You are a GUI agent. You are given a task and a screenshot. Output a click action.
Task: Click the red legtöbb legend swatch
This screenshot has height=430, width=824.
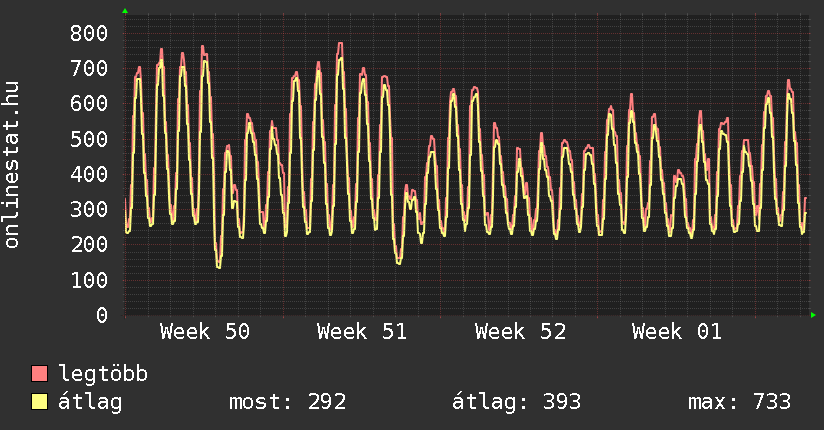tap(40, 374)
